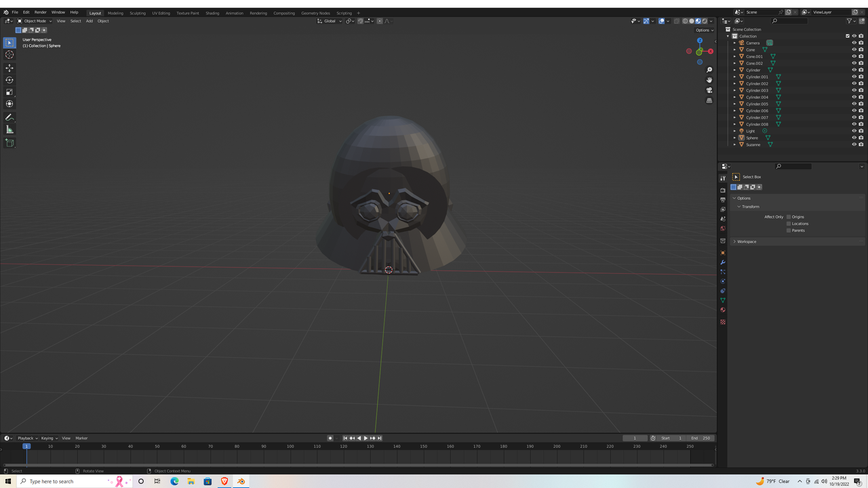The image size is (868, 488).
Task: Select the Cursor tool in the left toolbar
Action: [9, 55]
